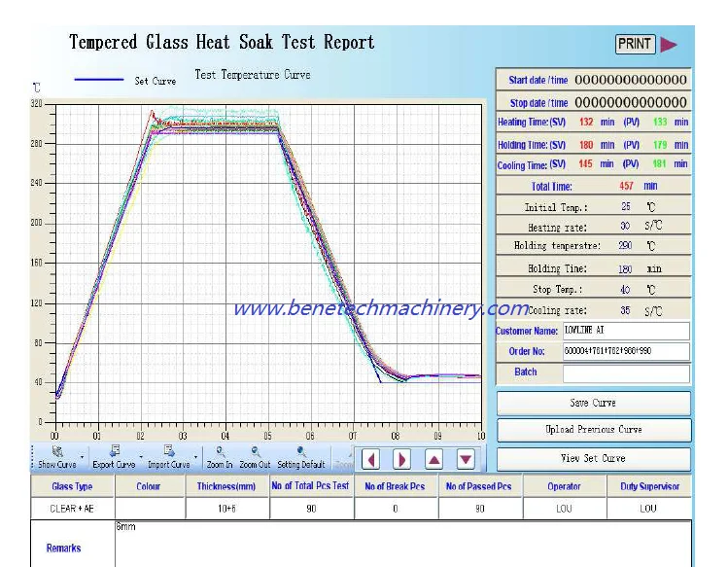Screen dimensions: 728x567
Task: Click the Stop Temp 40 value
Action: [625, 290]
